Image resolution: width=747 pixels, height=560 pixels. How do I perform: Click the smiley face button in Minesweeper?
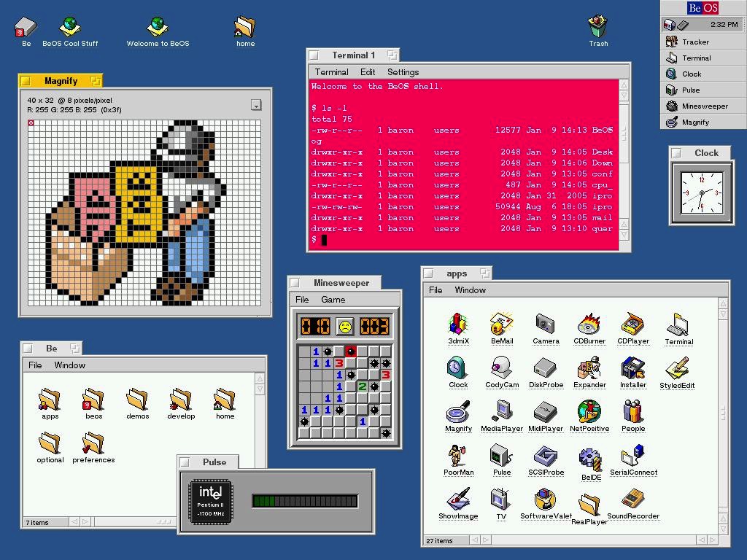344,326
